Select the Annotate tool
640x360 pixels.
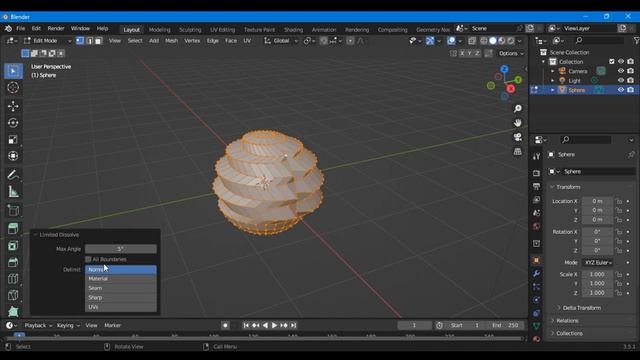tap(13, 175)
